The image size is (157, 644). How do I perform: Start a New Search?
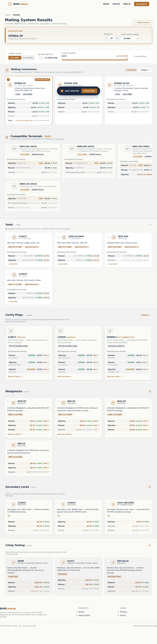[143, 22]
